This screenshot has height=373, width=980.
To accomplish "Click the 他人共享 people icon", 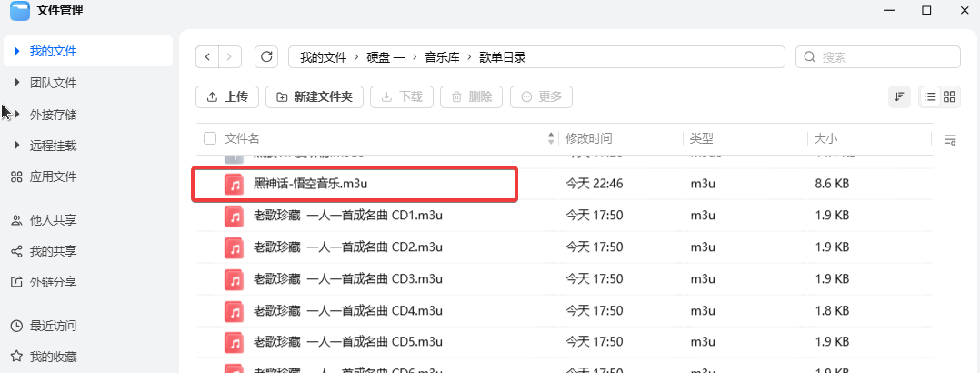I will pyautogui.click(x=17, y=220).
